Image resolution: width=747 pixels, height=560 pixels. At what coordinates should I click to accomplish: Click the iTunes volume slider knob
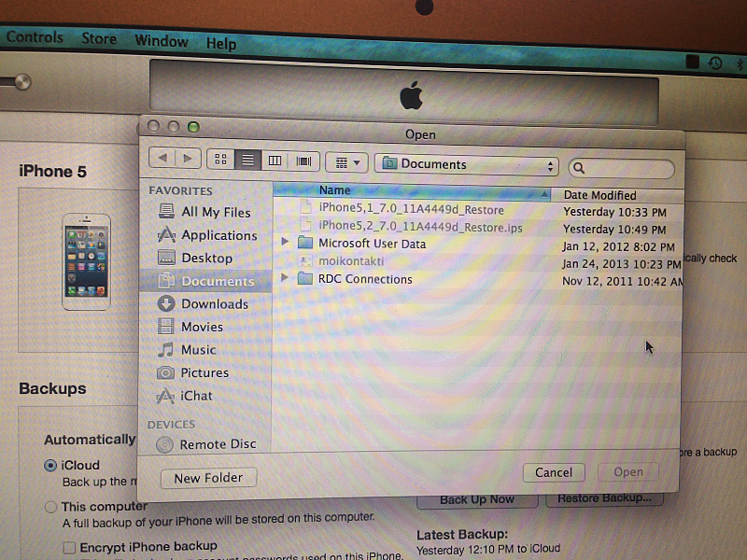(22, 82)
